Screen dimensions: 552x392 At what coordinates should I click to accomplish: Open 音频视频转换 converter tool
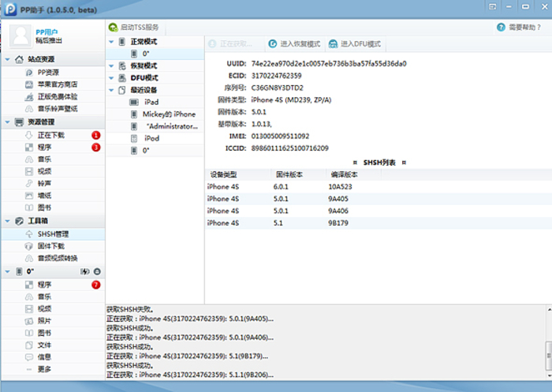point(58,258)
